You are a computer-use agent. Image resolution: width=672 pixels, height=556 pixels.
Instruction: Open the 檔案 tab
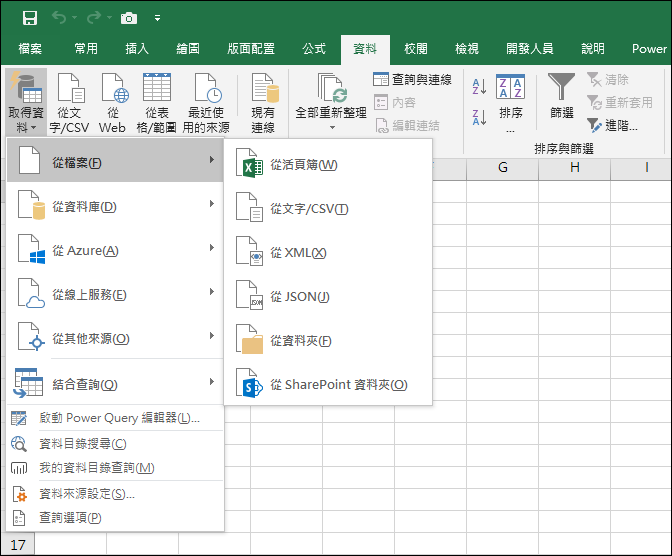(x=30, y=49)
